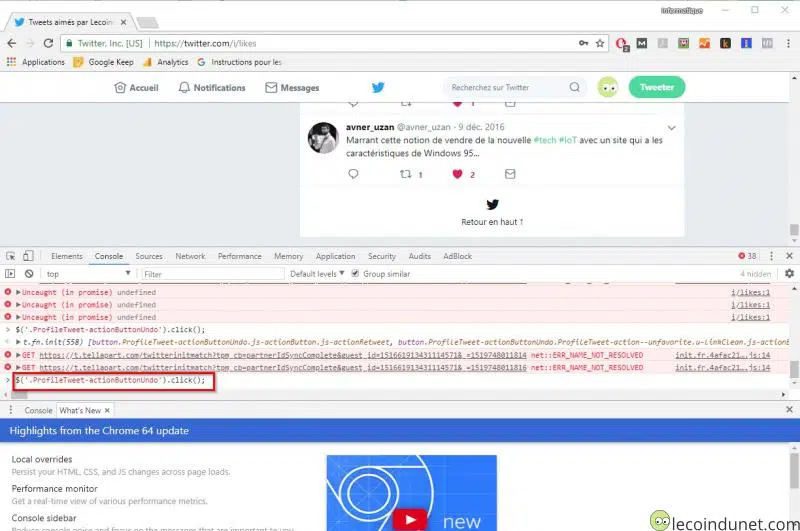The height and width of the screenshot is (531, 800).
Task: Toggle the DevTools device toolbar
Action: tap(29, 256)
